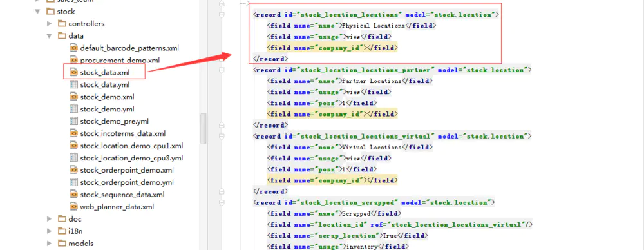Click the stock_demo.xml file icon

pyautogui.click(x=74, y=97)
